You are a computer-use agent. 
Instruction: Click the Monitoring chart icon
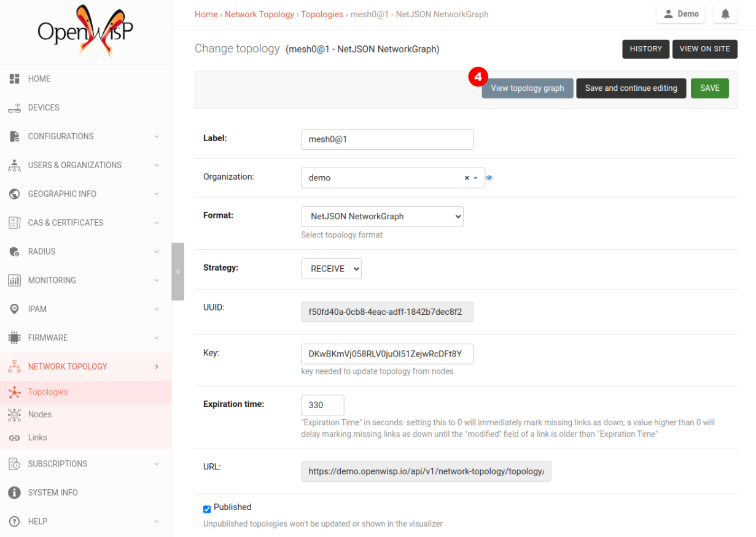[15, 280]
